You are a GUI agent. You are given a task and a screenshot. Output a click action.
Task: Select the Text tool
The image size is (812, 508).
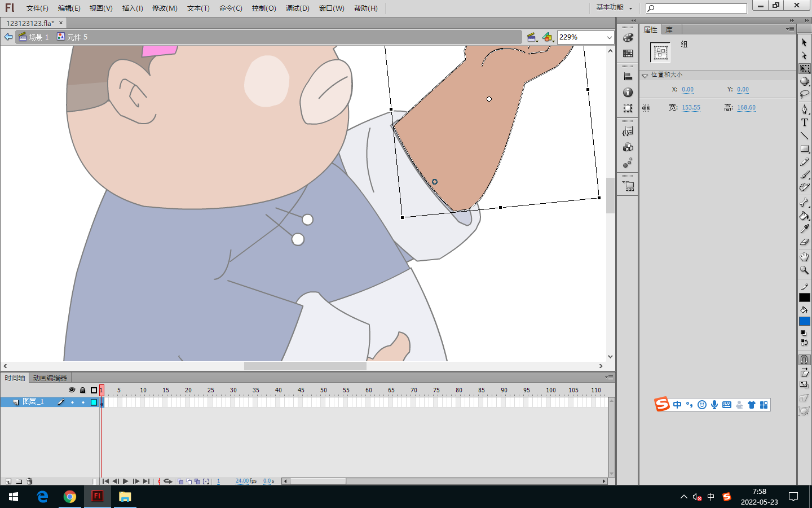tap(805, 122)
